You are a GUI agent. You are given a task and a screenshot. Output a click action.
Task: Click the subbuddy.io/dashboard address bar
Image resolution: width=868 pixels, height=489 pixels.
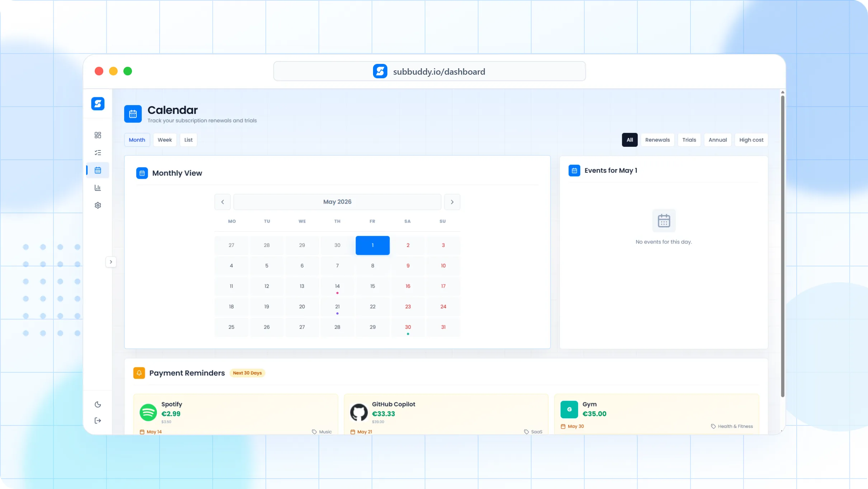tap(429, 71)
